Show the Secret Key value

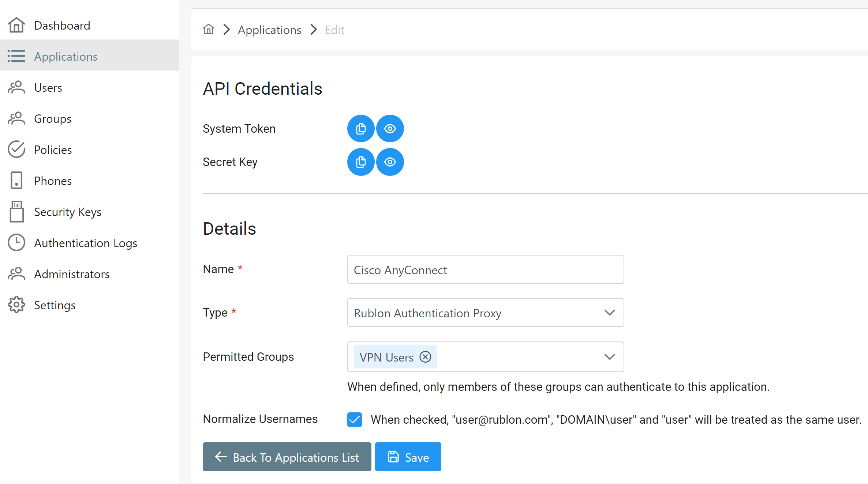(390, 162)
